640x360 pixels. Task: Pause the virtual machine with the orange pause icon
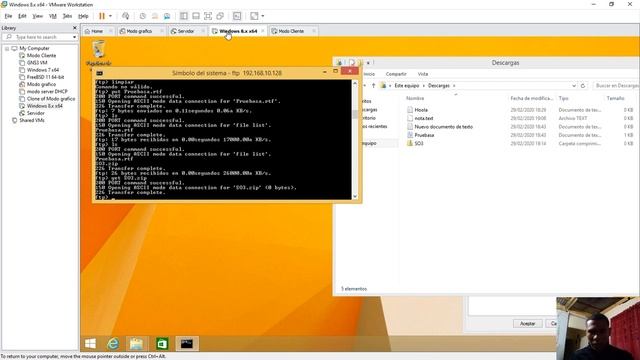pyautogui.click(x=102, y=16)
